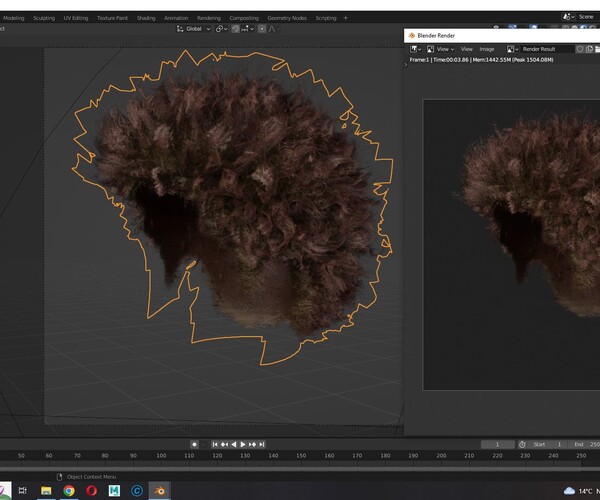Click the Blender icon on the taskbar
The height and width of the screenshot is (500, 600).
(x=159, y=490)
